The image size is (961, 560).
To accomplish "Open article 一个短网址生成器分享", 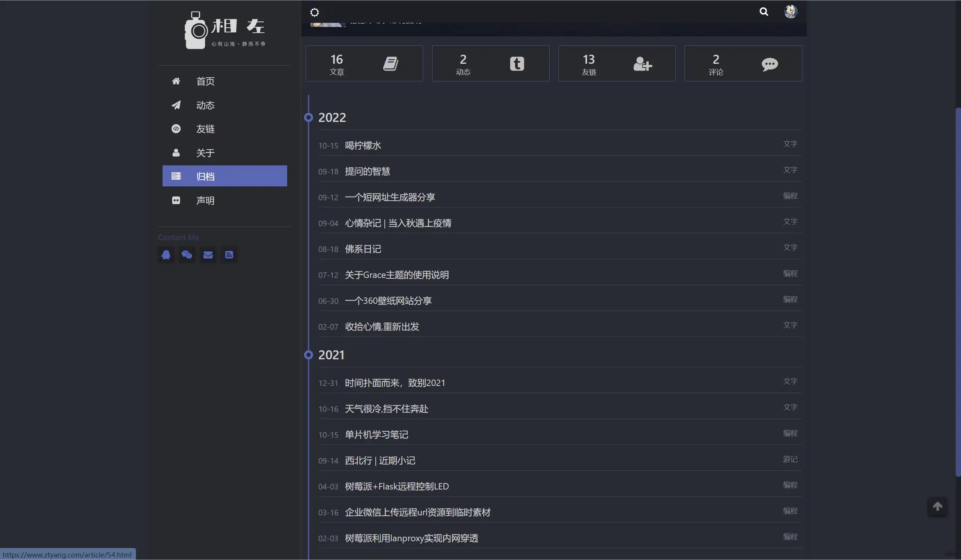I will pos(390,197).
